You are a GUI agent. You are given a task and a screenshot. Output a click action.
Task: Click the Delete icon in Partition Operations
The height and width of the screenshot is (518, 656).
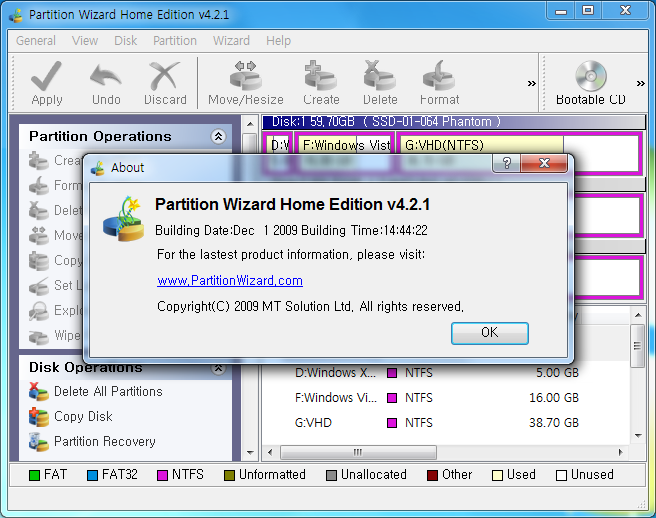tap(38, 210)
